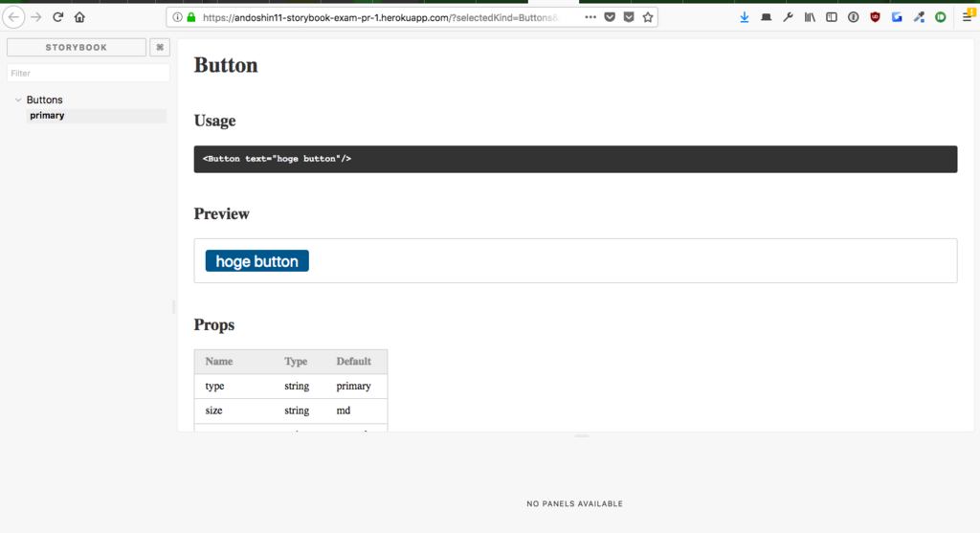
Task: Go back to the previous page
Action: pos(13,17)
